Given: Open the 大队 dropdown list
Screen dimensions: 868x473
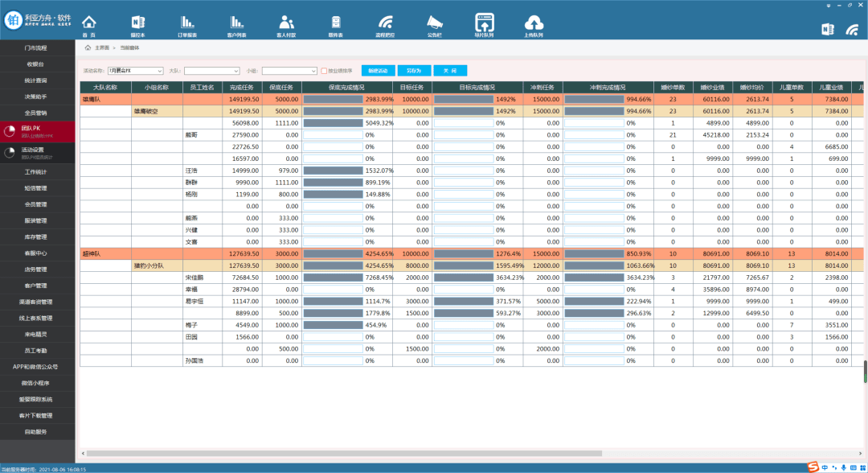Looking at the screenshot, I should tap(212, 71).
